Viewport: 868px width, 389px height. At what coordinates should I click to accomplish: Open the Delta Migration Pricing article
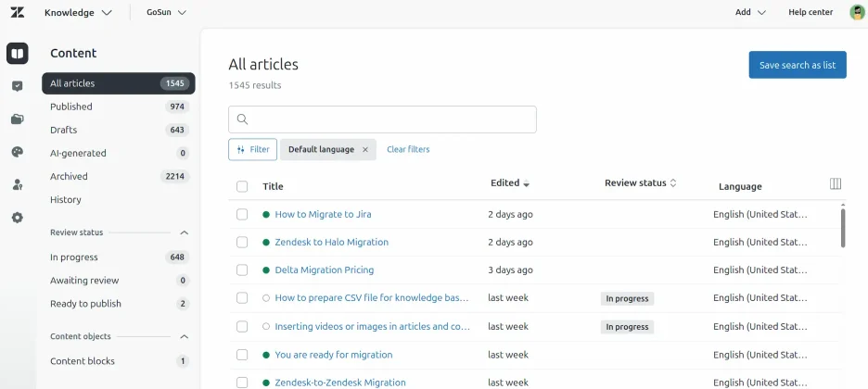[325, 270]
